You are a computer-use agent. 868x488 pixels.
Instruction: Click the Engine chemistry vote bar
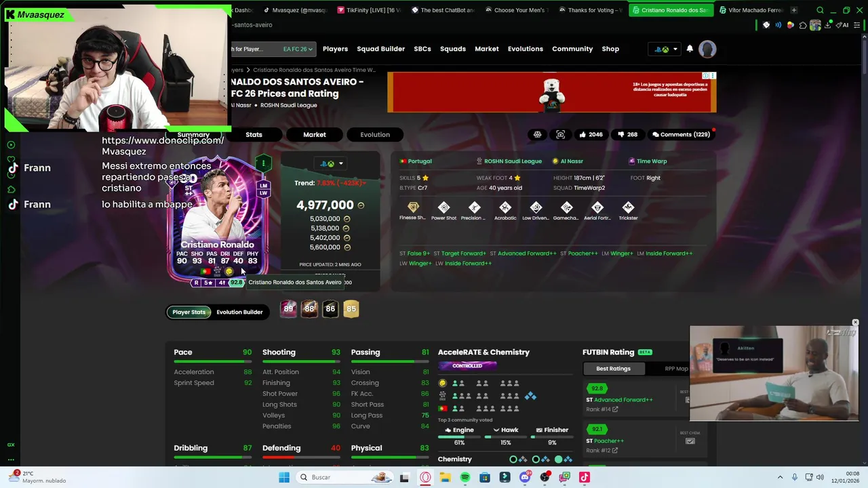pos(459,436)
